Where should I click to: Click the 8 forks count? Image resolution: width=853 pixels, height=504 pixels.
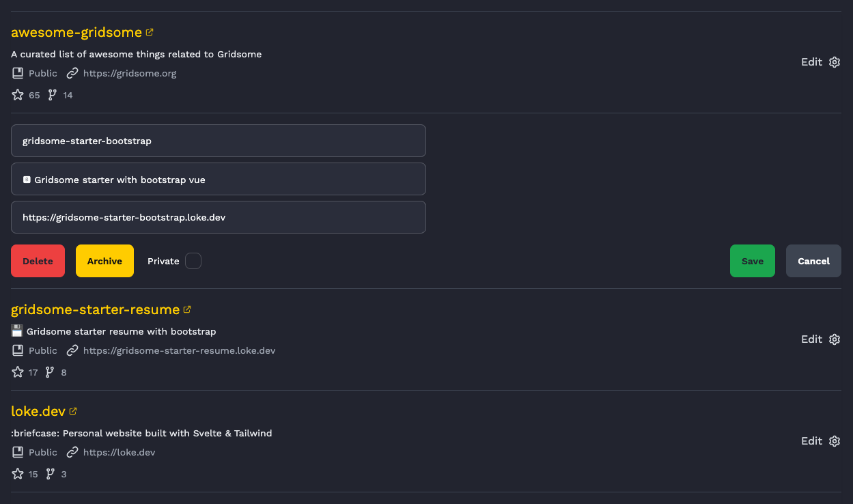click(64, 372)
